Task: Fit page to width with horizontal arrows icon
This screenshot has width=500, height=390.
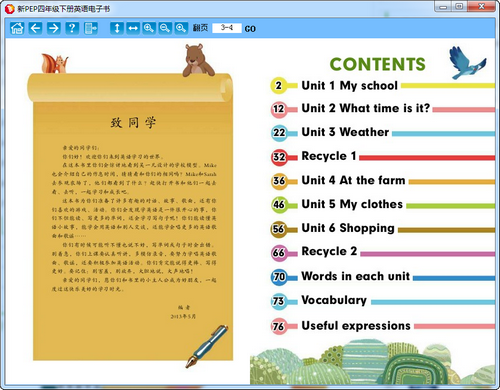Action: pos(133,28)
